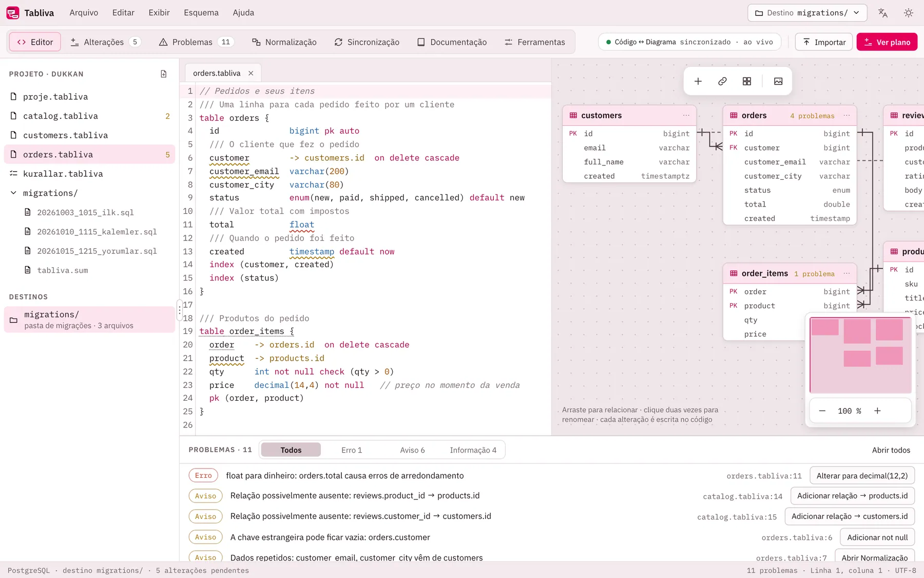Open the Esquema menu

[x=201, y=13]
